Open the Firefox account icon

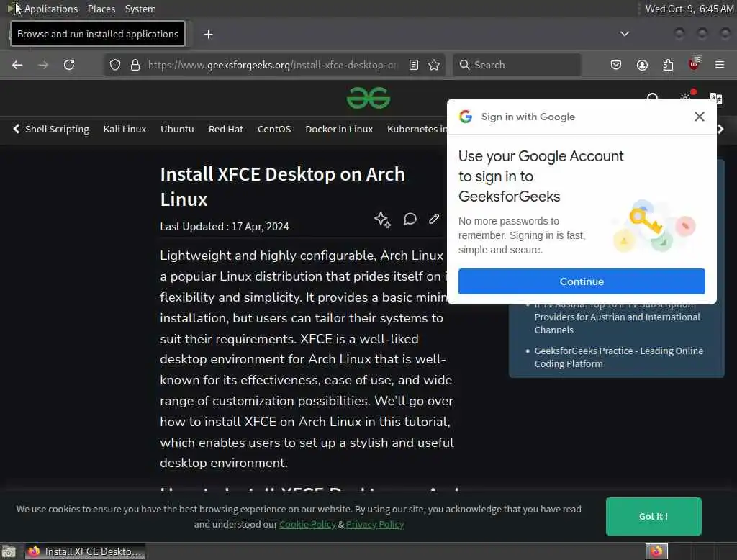(x=642, y=65)
